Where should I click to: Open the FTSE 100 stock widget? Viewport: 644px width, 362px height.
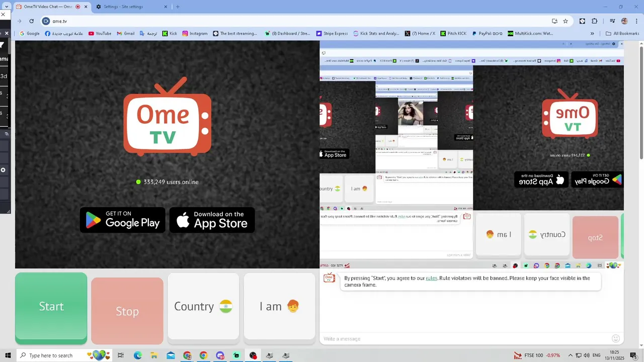537,355
